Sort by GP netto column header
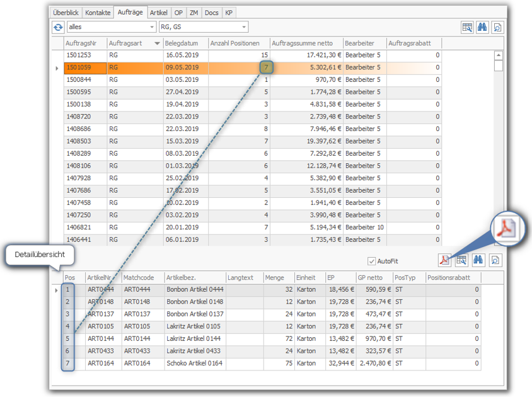532x397 pixels. [374, 277]
